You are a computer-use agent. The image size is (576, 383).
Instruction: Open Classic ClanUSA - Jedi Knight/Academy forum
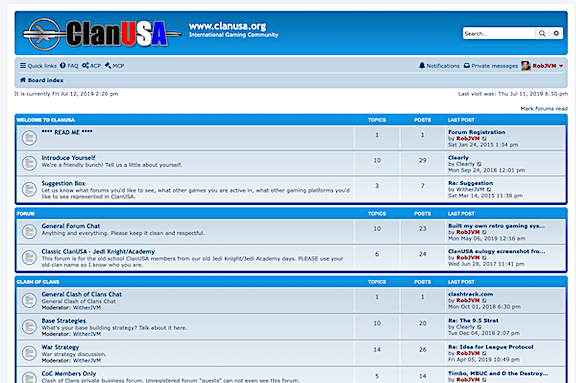[98, 252]
